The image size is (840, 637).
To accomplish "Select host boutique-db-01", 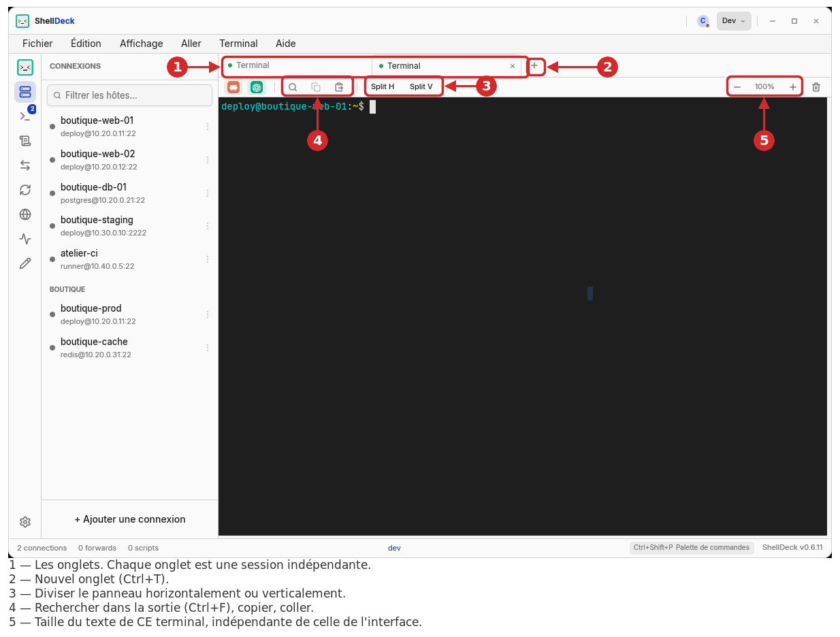I will 129,193.
